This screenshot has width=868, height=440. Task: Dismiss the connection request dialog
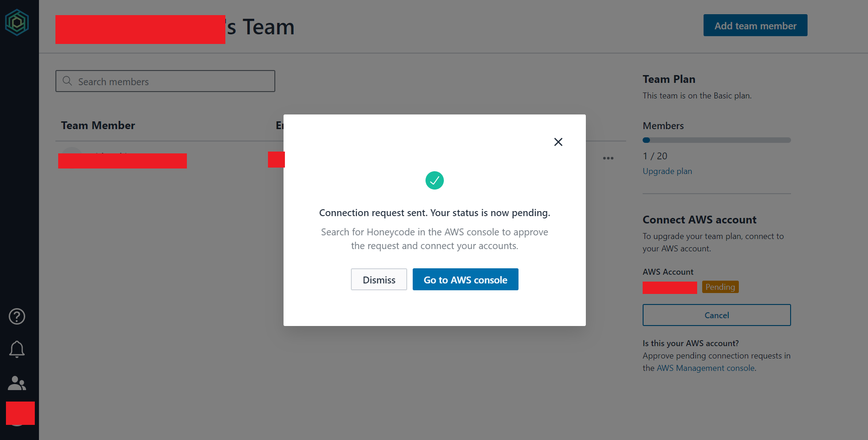click(379, 279)
